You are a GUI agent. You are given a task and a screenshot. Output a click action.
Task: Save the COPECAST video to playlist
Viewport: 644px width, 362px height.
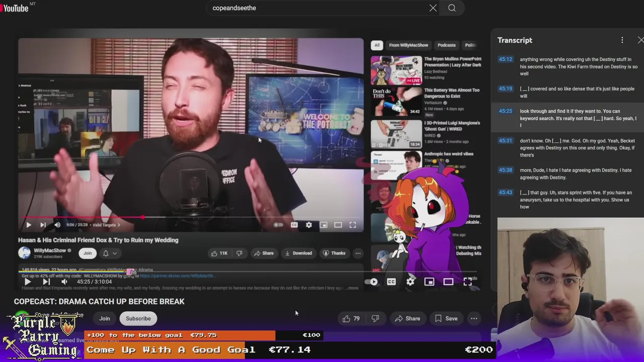tap(446, 318)
